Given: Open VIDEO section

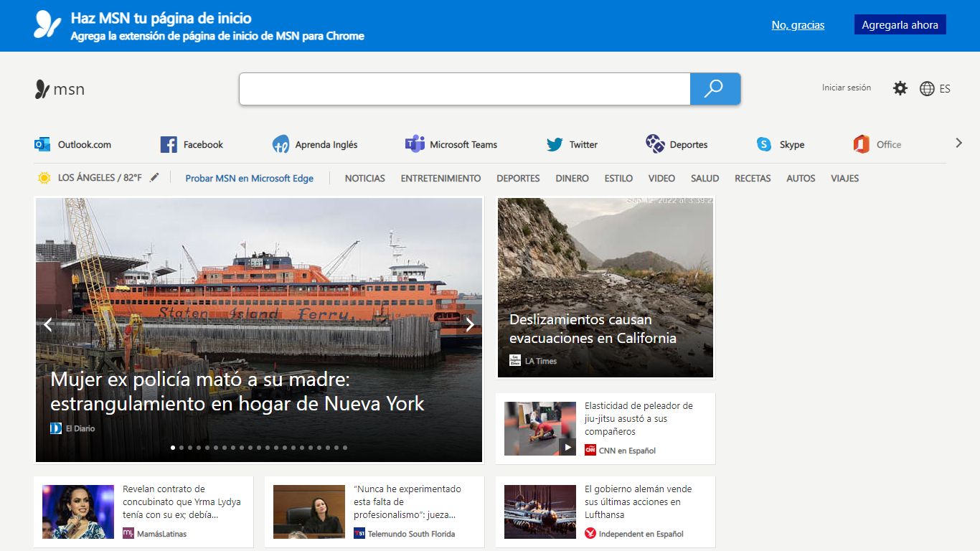Looking at the screenshot, I should coord(661,178).
